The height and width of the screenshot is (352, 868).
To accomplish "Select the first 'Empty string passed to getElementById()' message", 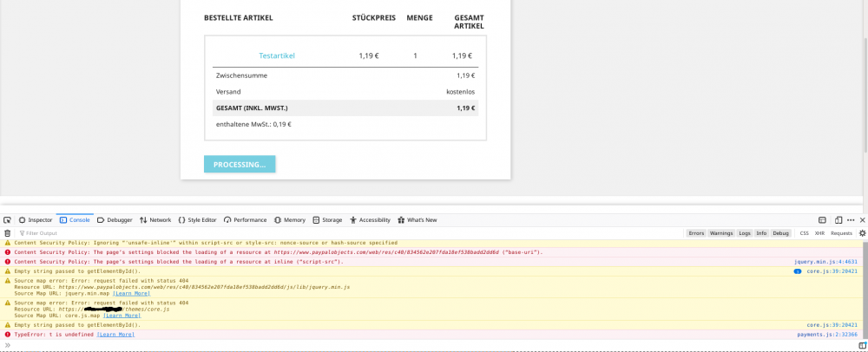I will point(77,271).
